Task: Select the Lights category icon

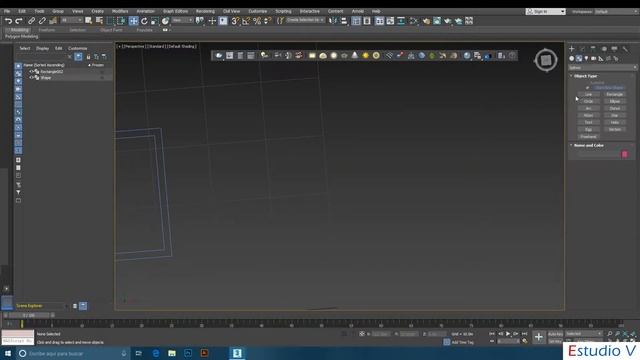Action: pos(586,58)
